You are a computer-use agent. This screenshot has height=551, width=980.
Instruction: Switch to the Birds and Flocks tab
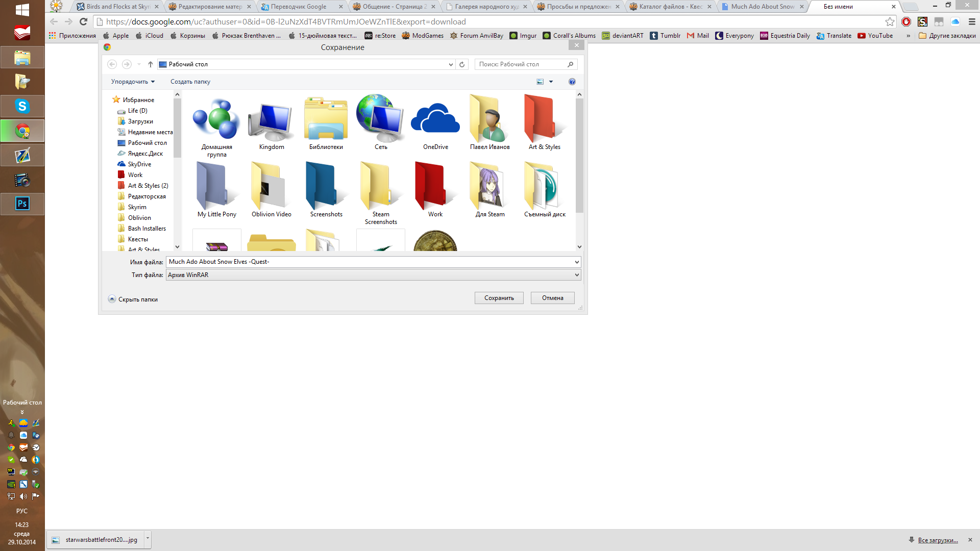coord(117,7)
